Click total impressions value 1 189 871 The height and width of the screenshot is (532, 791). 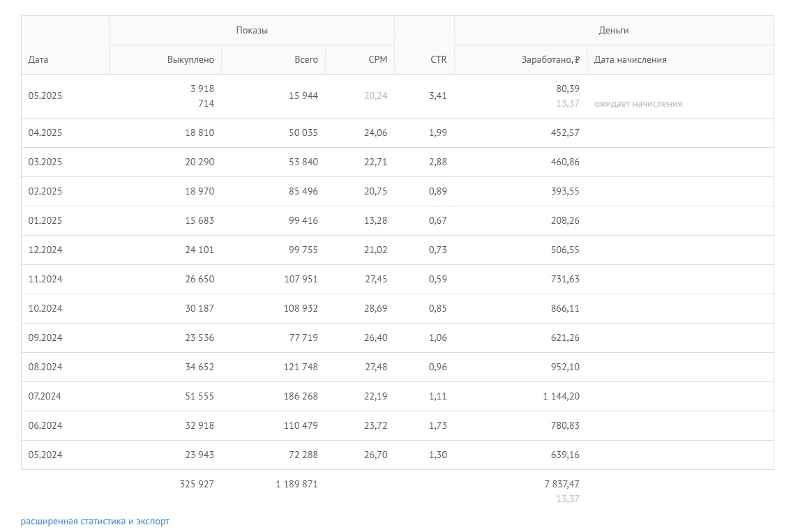[x=296, y=484]
